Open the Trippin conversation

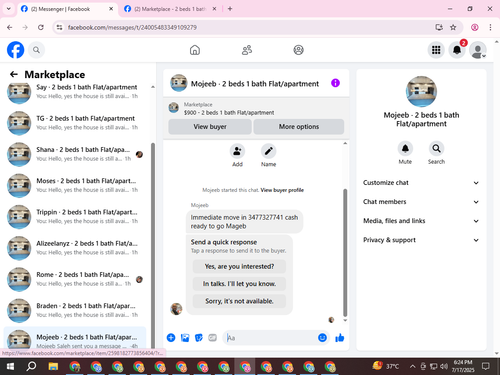(x=75, y=216)
